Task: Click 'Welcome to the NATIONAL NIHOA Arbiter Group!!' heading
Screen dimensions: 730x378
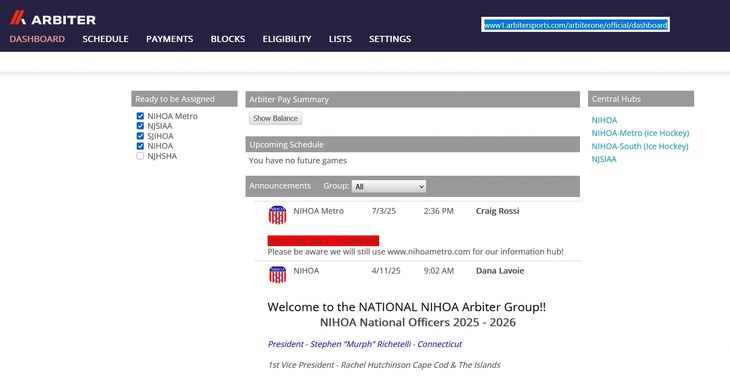Action: point(406,307)
